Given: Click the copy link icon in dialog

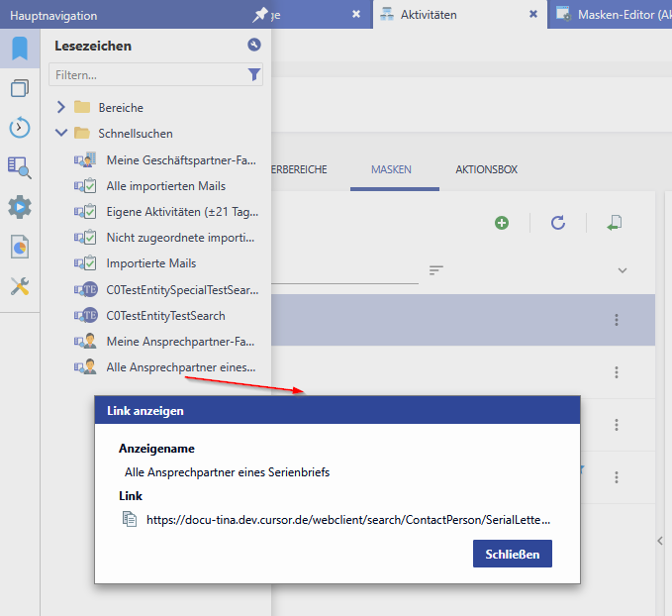Looking at the screenshot, I should point(129,519).
